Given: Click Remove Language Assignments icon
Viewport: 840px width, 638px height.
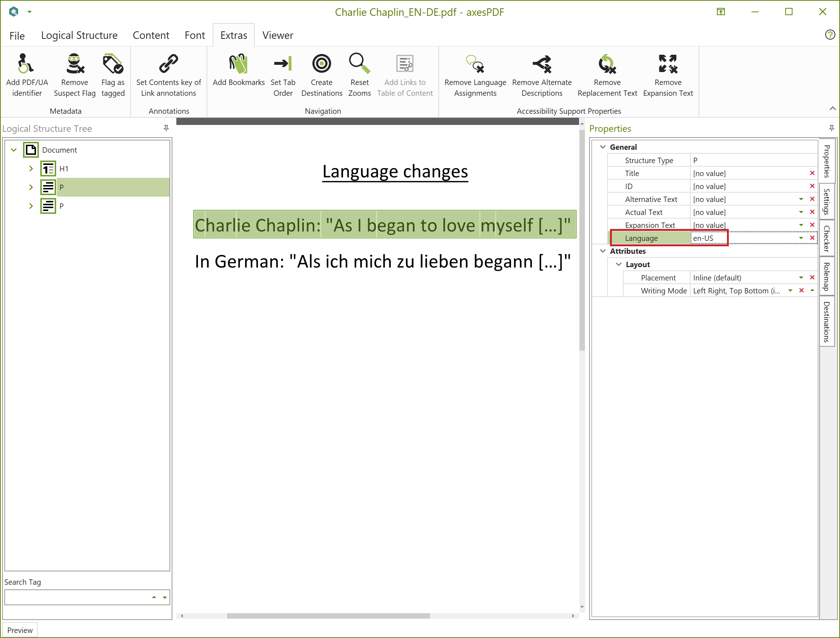Looking at the screenshot, I should 475,63.
